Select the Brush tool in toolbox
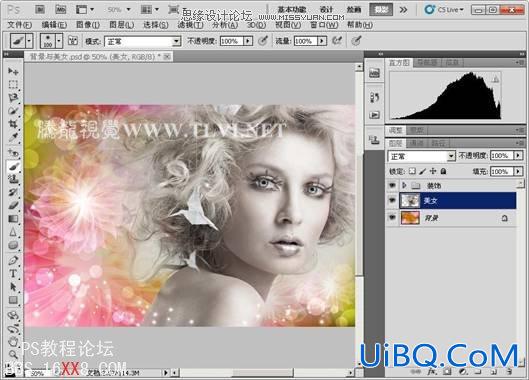This screenshot has width=529, height=380. 13,166
